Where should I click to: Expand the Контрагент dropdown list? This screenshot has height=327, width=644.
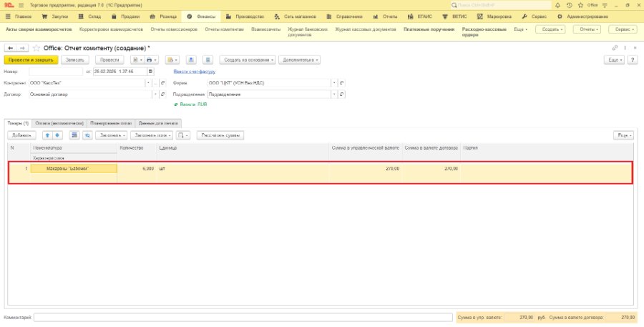[x=149, y=83]
